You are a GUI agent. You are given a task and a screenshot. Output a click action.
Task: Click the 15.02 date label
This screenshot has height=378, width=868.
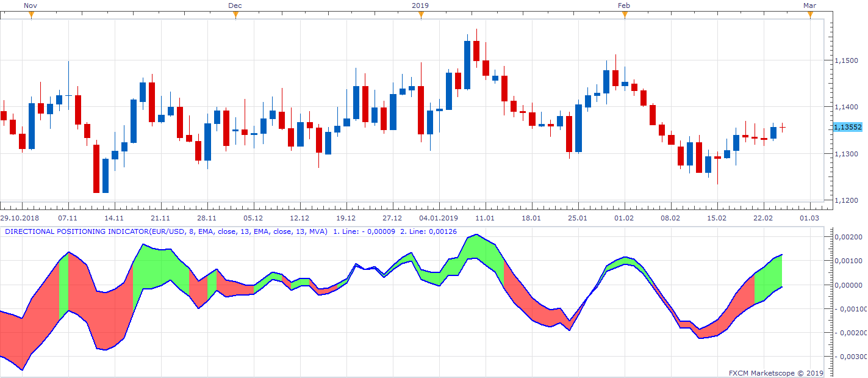(x=717, y=218)
